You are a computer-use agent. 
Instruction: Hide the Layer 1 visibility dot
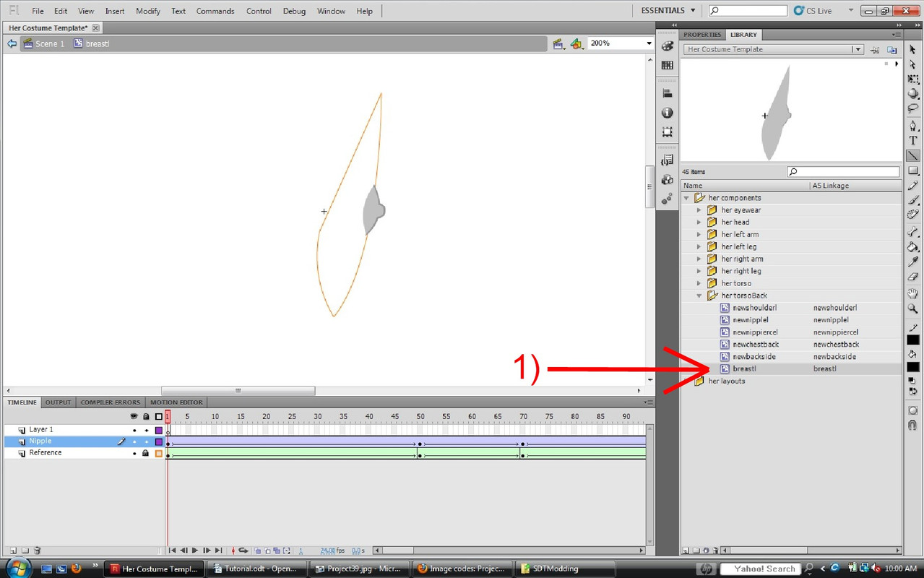pos(134,430)
